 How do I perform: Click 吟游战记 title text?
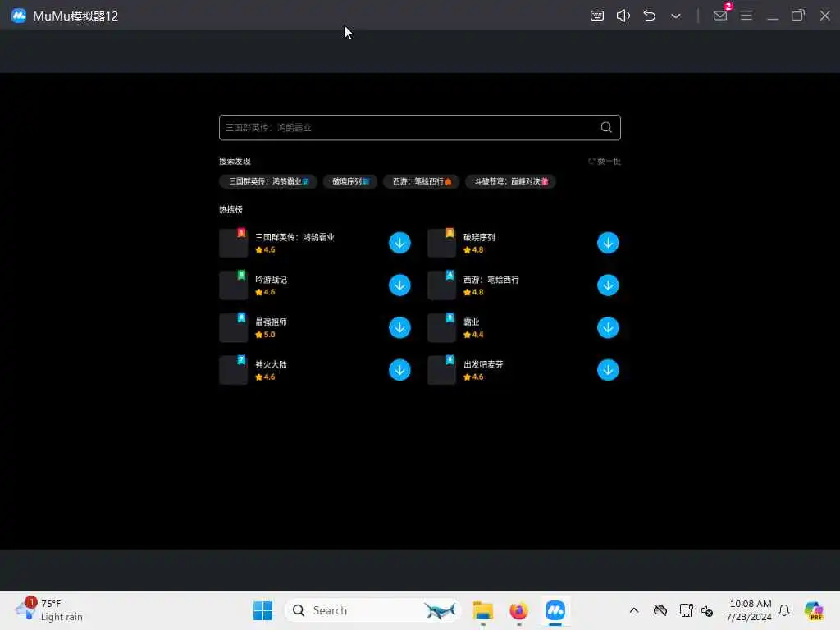[271, 280]
